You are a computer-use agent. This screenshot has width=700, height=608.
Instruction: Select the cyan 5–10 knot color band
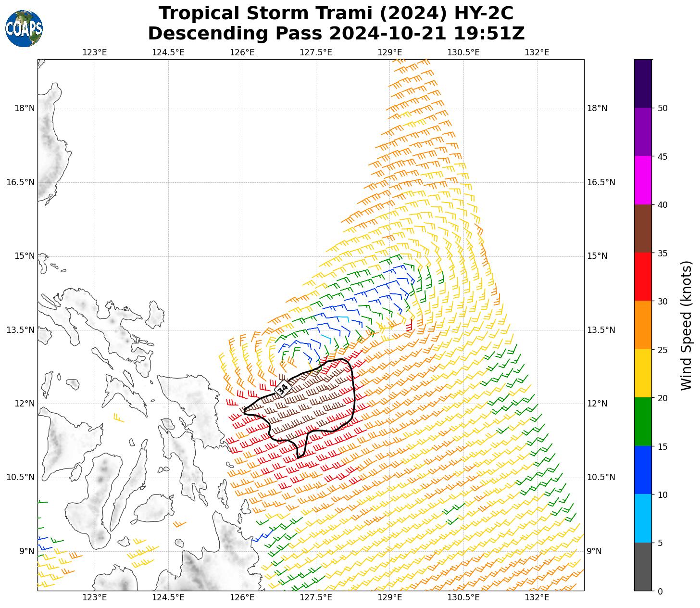[x=643, y=518]
